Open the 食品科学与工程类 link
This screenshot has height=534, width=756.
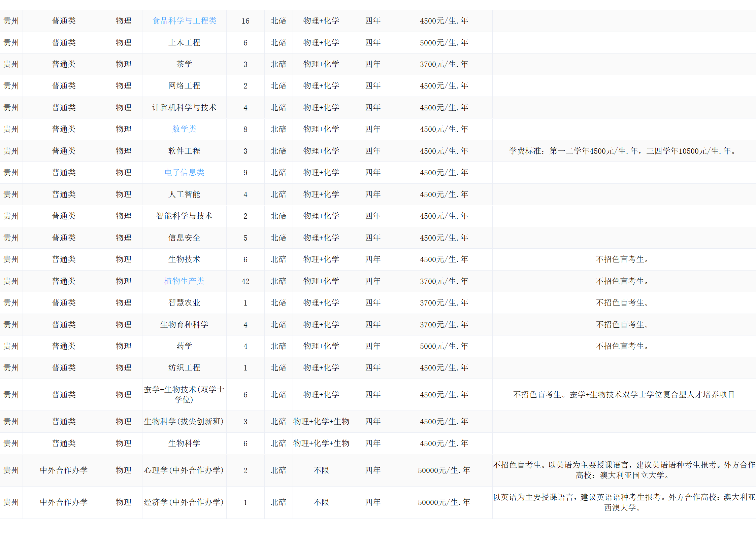click(184, 21)
